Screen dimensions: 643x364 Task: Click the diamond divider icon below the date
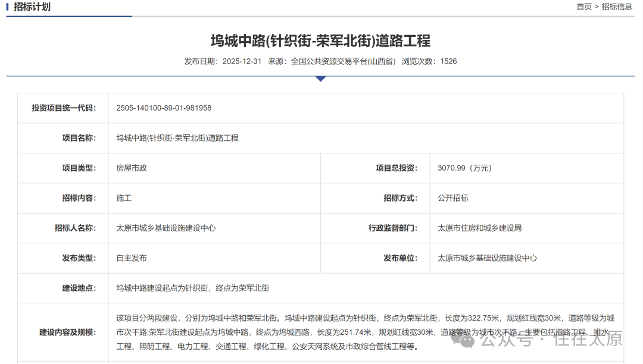(321, 78)
